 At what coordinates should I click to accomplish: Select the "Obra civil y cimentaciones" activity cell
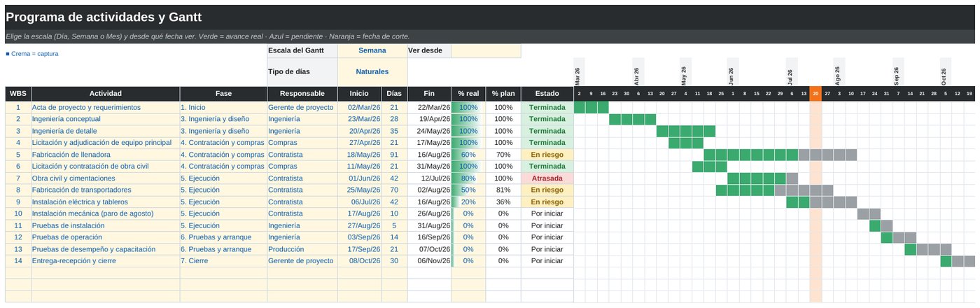(106, 178)
